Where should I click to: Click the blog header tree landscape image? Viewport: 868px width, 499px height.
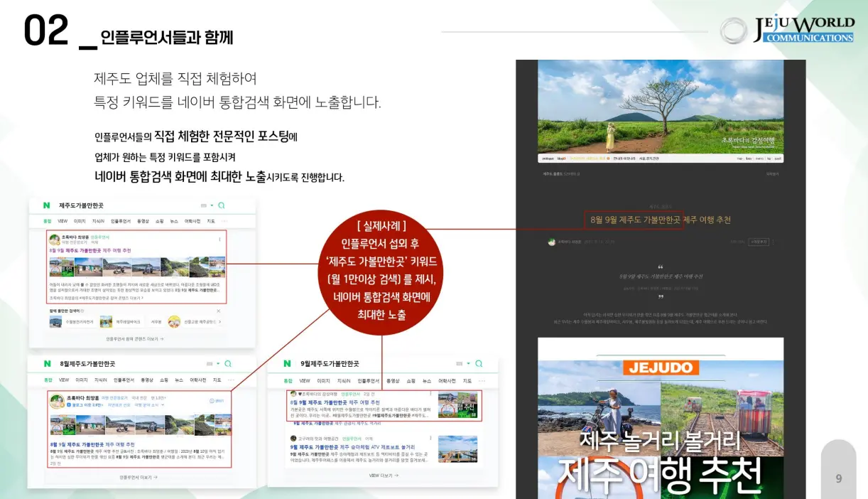pos(661,107)
